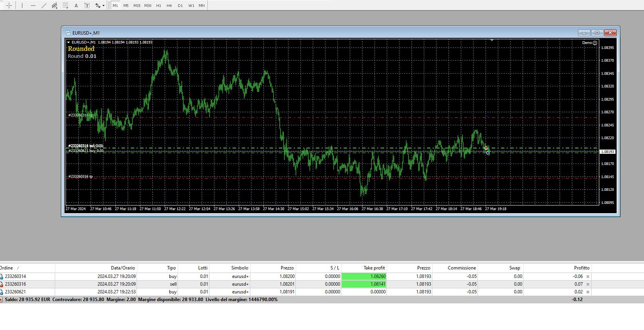Switch chart to M1 timeframe

click(x=115, y=5)
